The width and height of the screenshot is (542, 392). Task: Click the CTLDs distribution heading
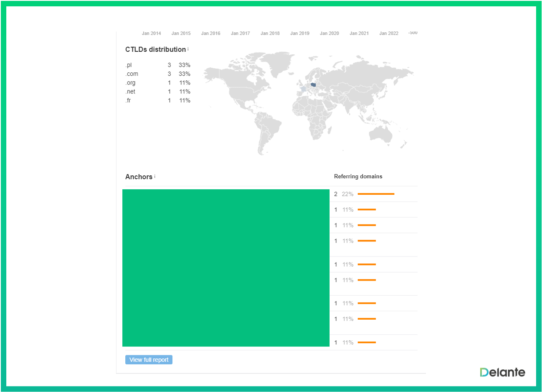point(156,49)
